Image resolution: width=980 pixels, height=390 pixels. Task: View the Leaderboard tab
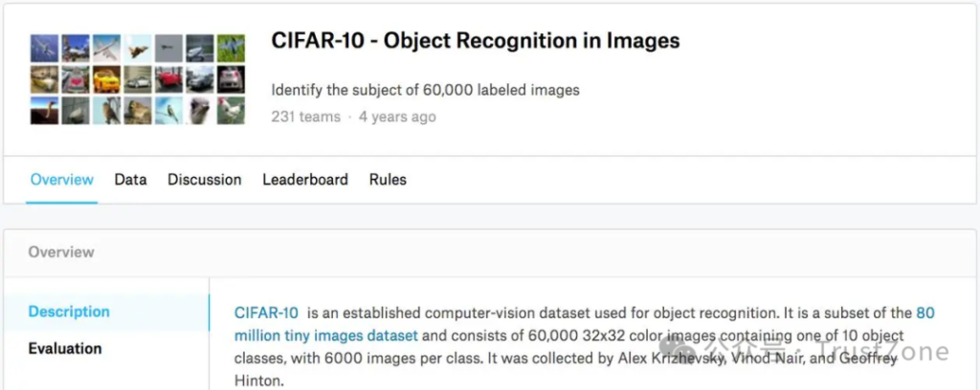(x=305, y=180)
